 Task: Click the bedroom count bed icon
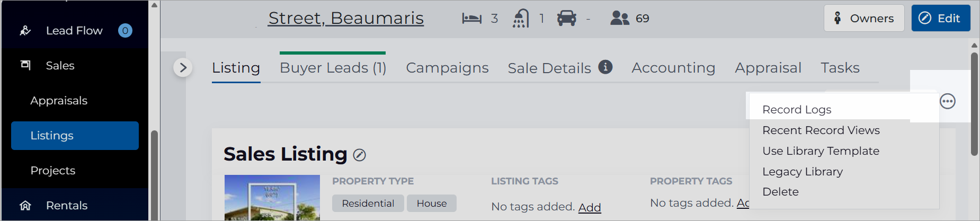pyautogui.click(x=471, y=19)
